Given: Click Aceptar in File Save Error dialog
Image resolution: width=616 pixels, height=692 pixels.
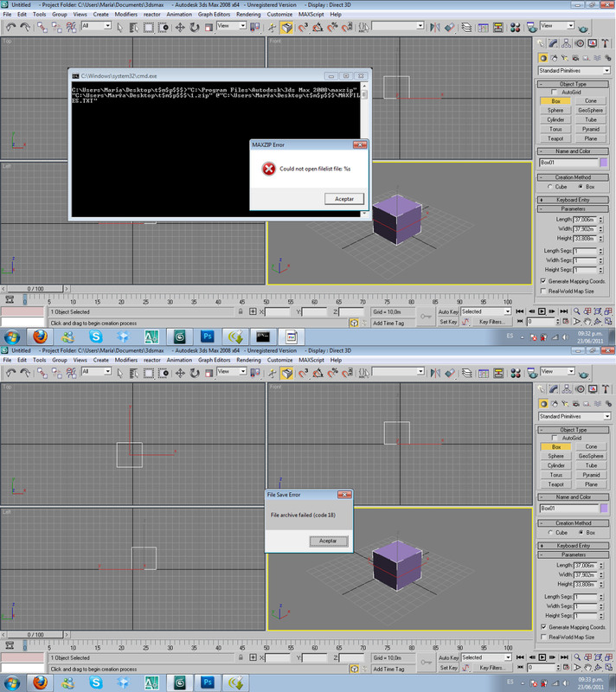Looking at the screenshot, I should 328,541.
